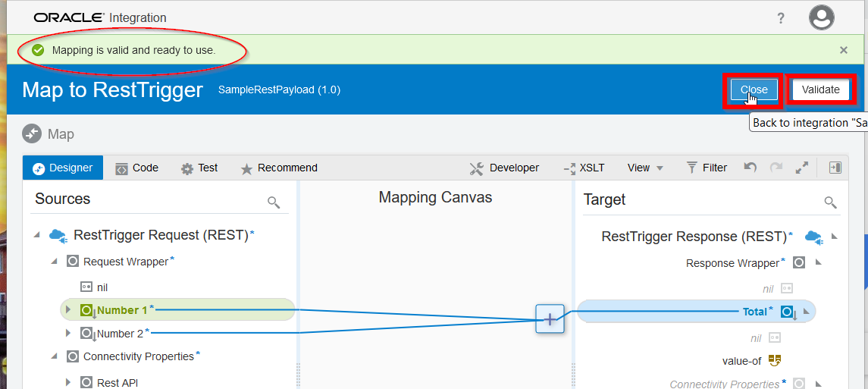Select the source nil element
Image resolution: width=868 pixels, height=389 pixels.
tap(102, 287)
